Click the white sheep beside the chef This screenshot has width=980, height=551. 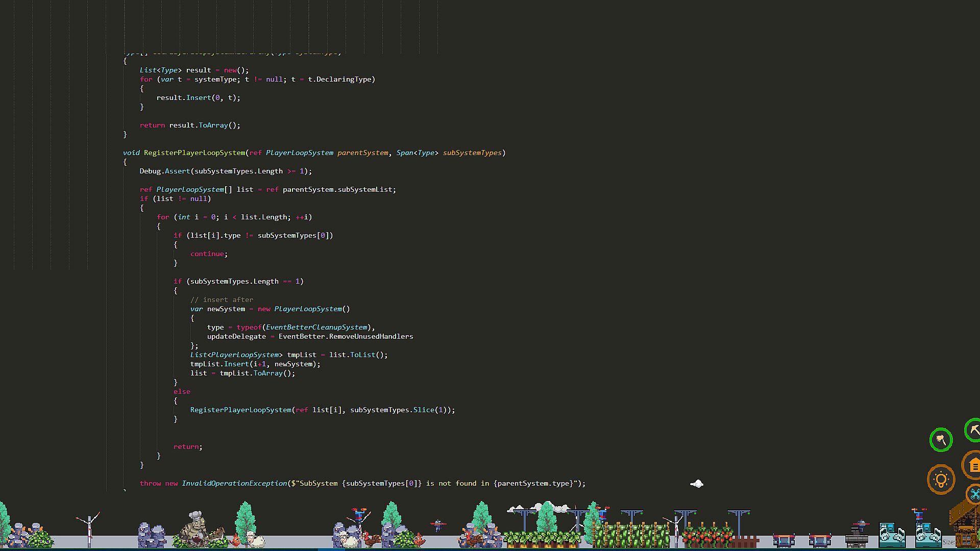(x=254, y=539)
